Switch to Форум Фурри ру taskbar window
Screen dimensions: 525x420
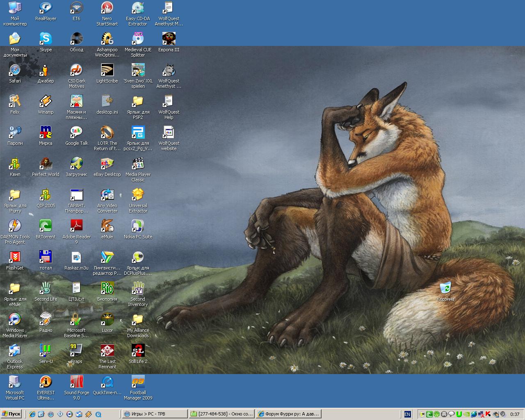tap(288, 414)
